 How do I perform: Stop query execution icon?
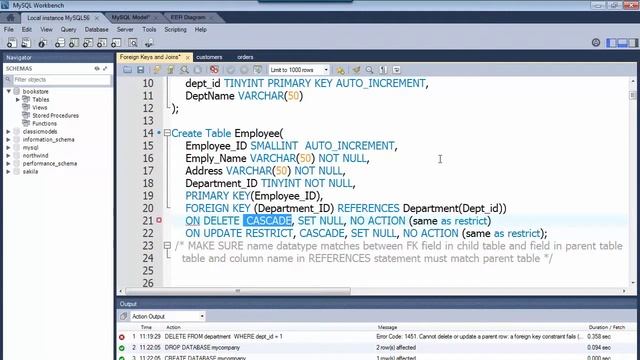198,70
